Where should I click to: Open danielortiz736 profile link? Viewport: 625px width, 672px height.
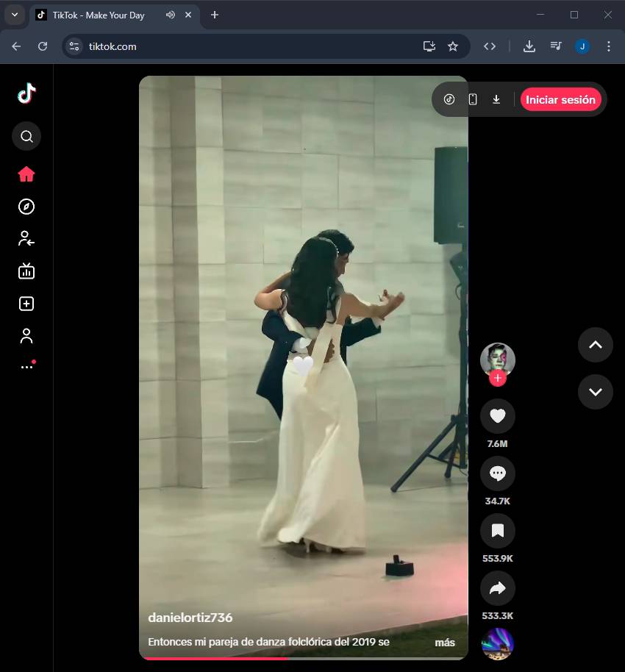pos(190,618)
